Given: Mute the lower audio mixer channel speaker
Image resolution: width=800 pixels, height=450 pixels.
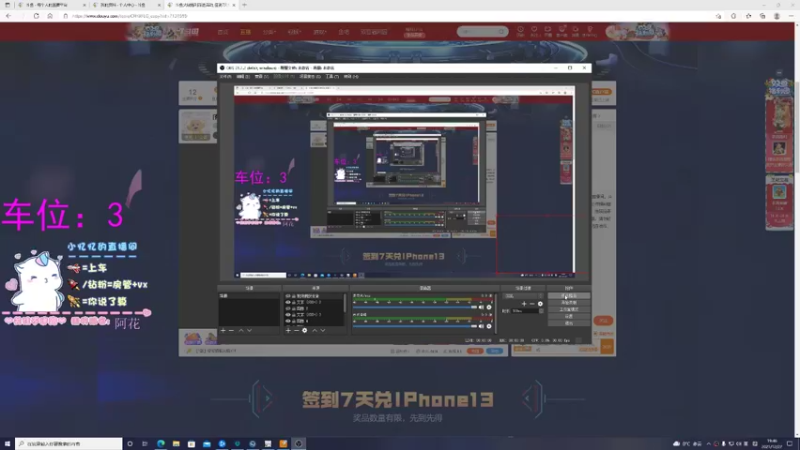Looking at the screenshot, I should coord(481,326).
